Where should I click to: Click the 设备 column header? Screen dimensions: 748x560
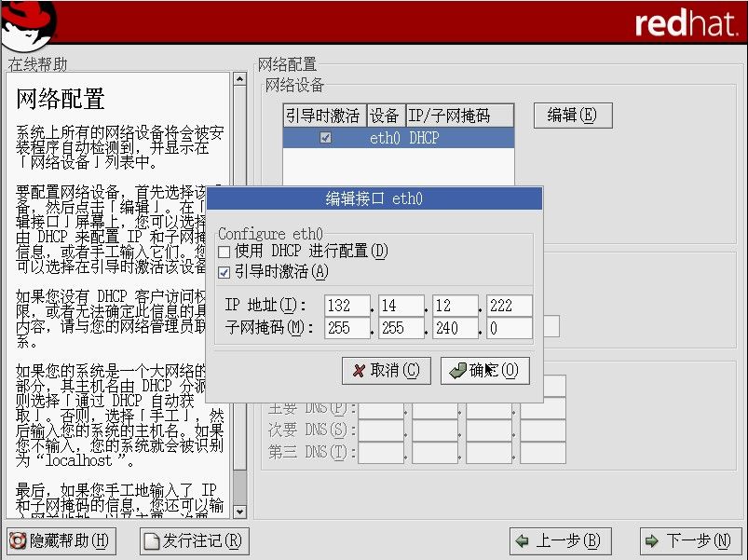point(385,116)
